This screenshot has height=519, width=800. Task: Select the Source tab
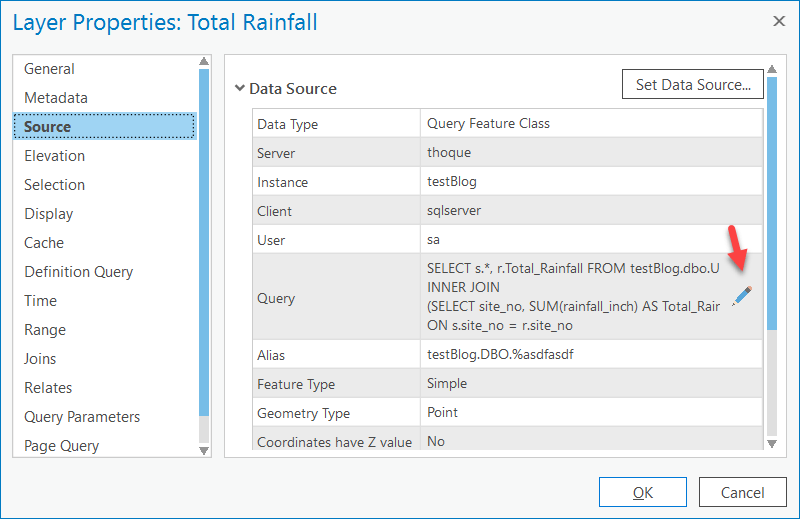[x=105, y=127]
